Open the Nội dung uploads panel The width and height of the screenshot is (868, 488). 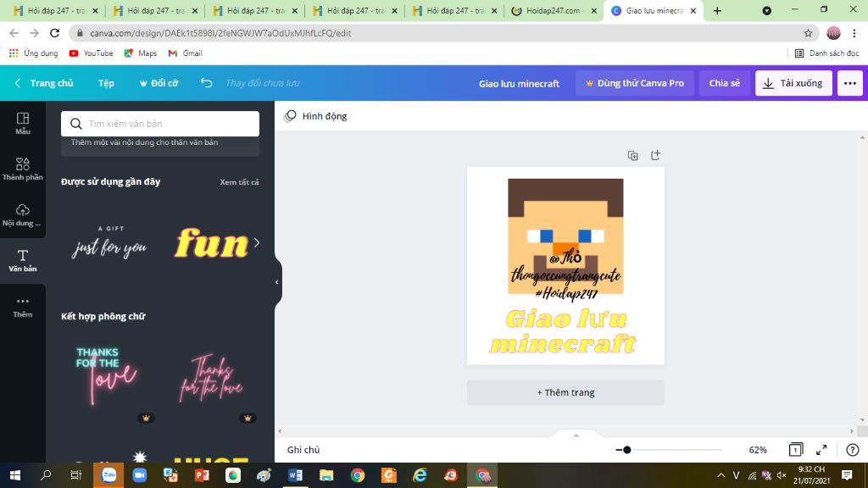(23, 214)
